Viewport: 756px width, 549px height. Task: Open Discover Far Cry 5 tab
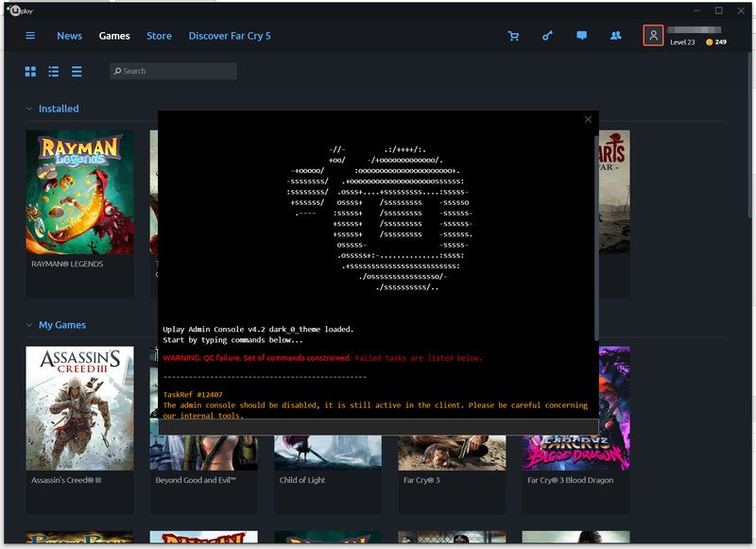[x=230, y=36]
